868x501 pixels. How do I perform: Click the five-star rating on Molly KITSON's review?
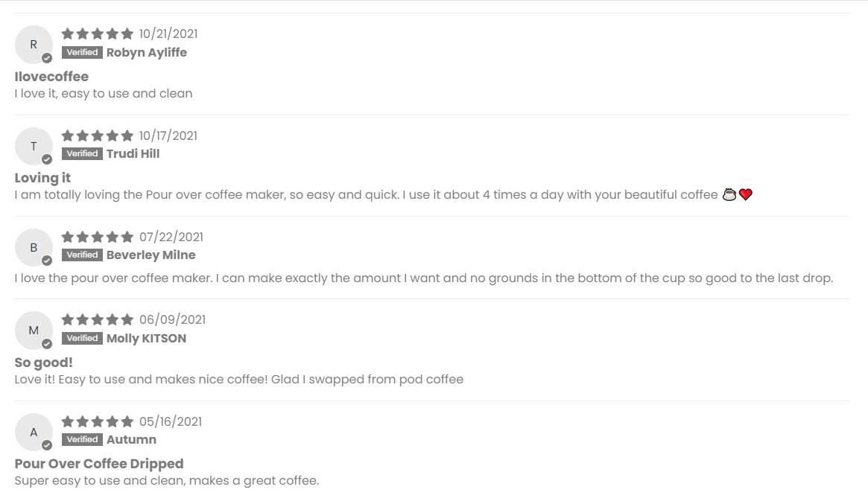point(98,319)
